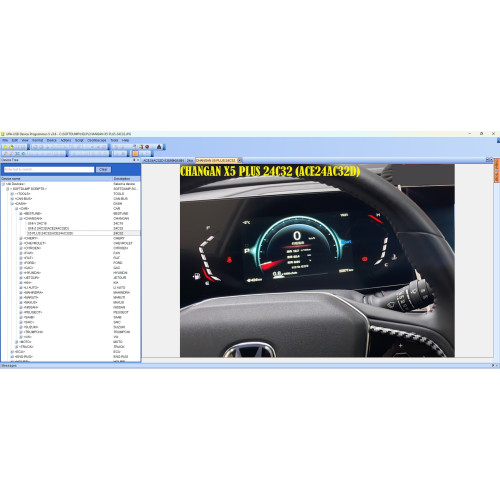Select the FAW tree item
This screenshot has height=500, width=500.
pyautogui.click(x=29, y=253)
